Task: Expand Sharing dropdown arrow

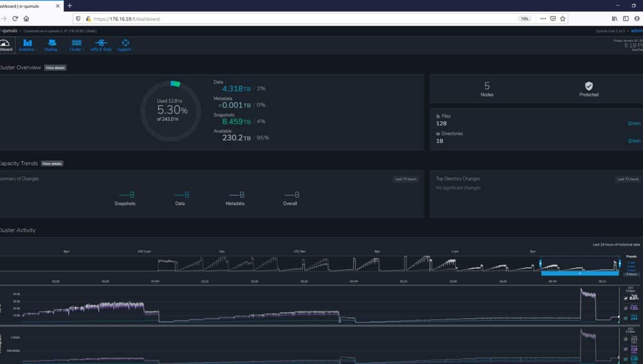Action: pos(59,49)
